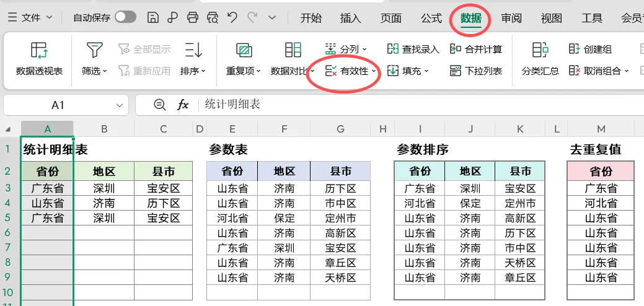Image resolution: width=644 pixels, height=306 pixels.
Task: Switch to the 页面 tab
Action: pyautogui.click(x=390, y=18)
